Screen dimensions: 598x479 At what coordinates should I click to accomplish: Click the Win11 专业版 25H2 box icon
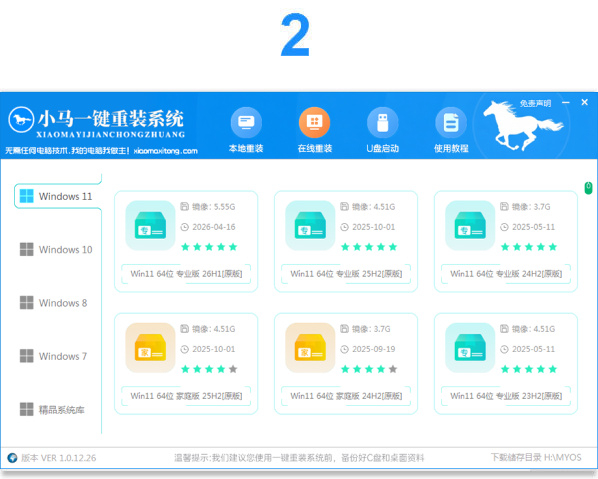310,225
